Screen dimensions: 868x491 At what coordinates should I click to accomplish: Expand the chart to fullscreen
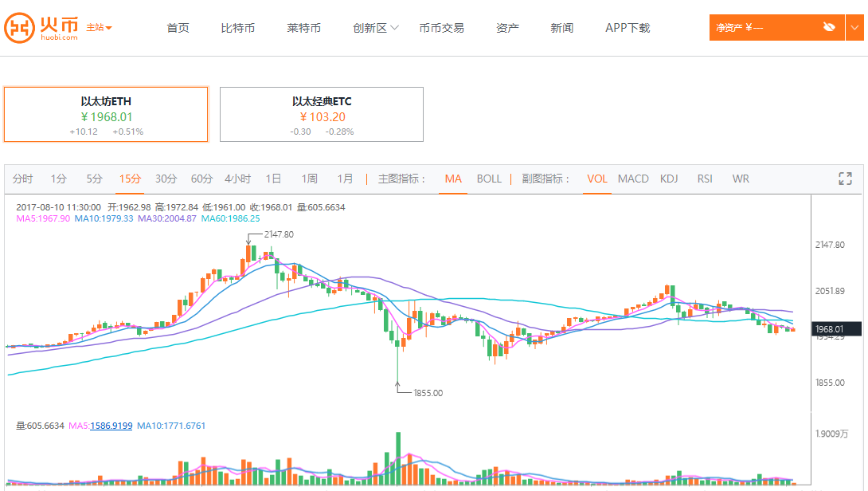tap(845, 179)
